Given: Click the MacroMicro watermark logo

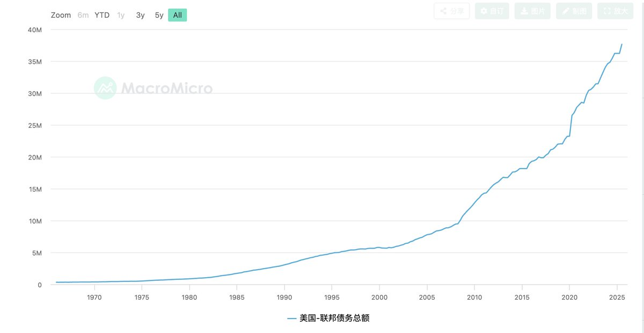Looking at the screenshot, I should click(x=153, y=88).
